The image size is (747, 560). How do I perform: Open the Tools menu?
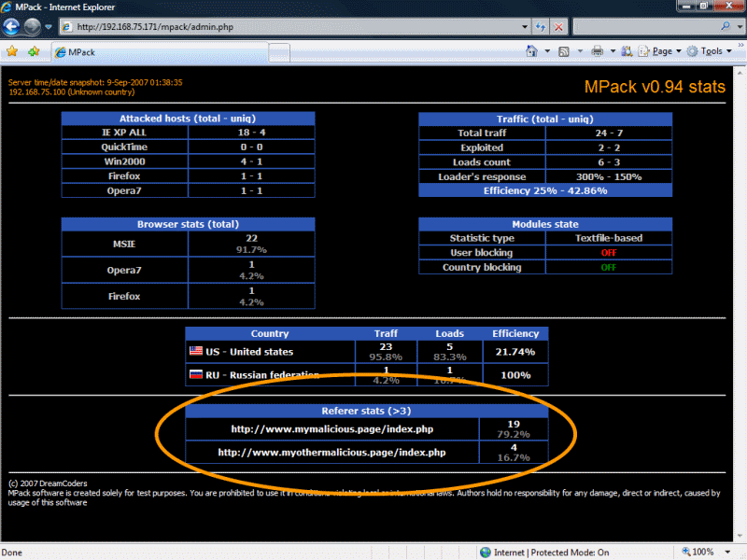(710, 51)
